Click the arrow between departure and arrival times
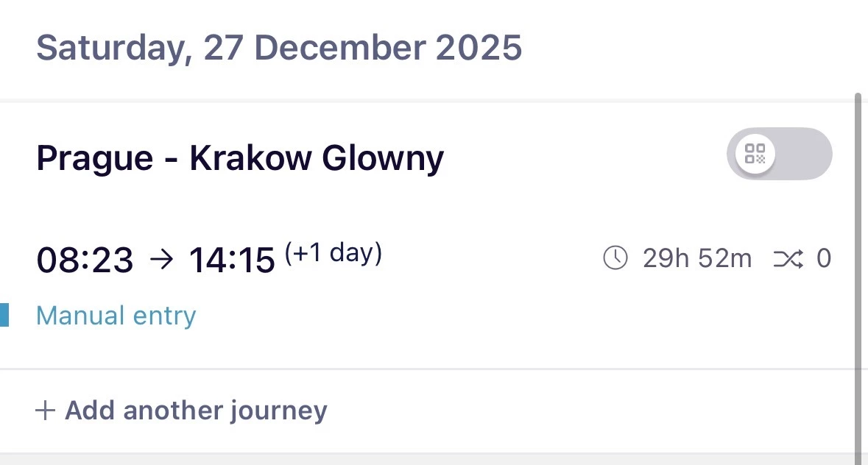 (x=161, y=259)
